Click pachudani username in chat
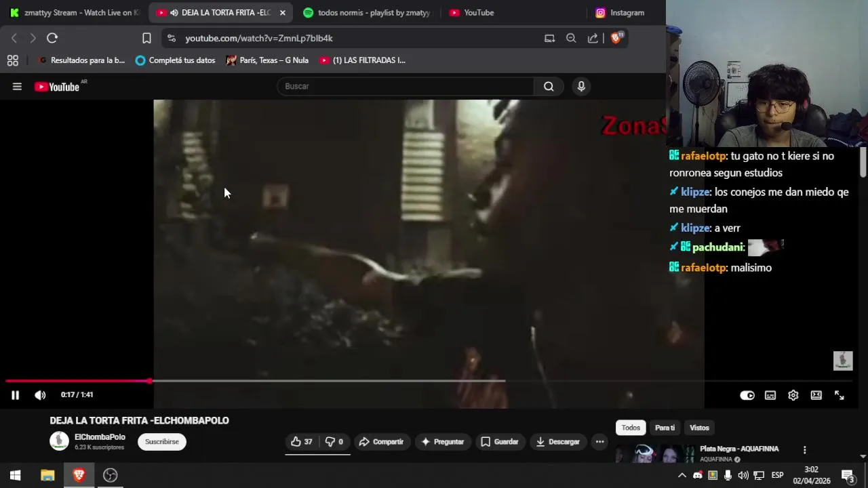 coord(718,247)
